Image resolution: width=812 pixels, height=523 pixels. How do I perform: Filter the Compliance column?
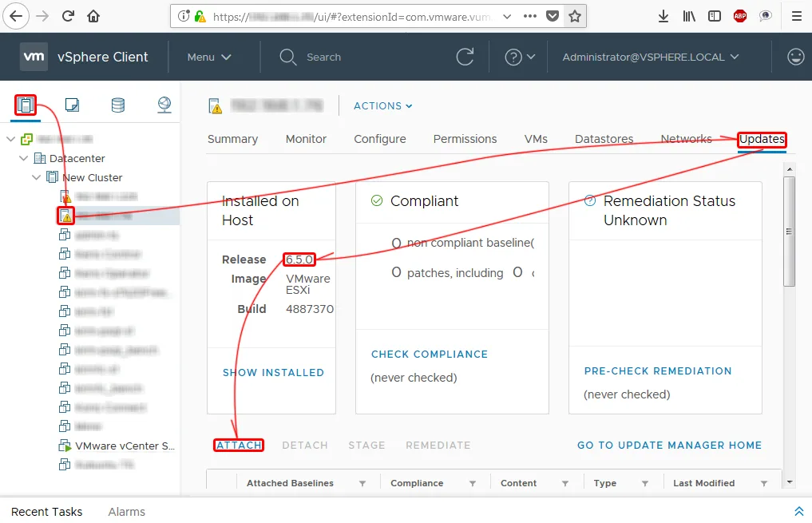pyautogui.click(x=473, y=483)
